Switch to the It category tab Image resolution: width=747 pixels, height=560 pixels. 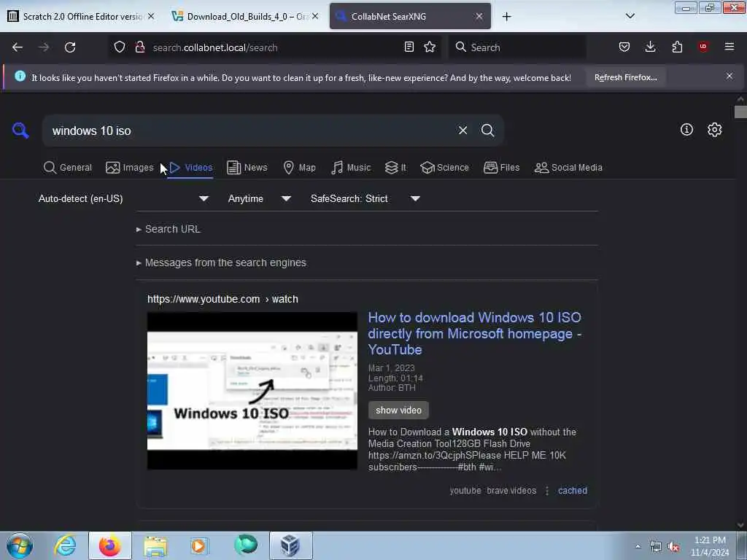click(395, 168)
